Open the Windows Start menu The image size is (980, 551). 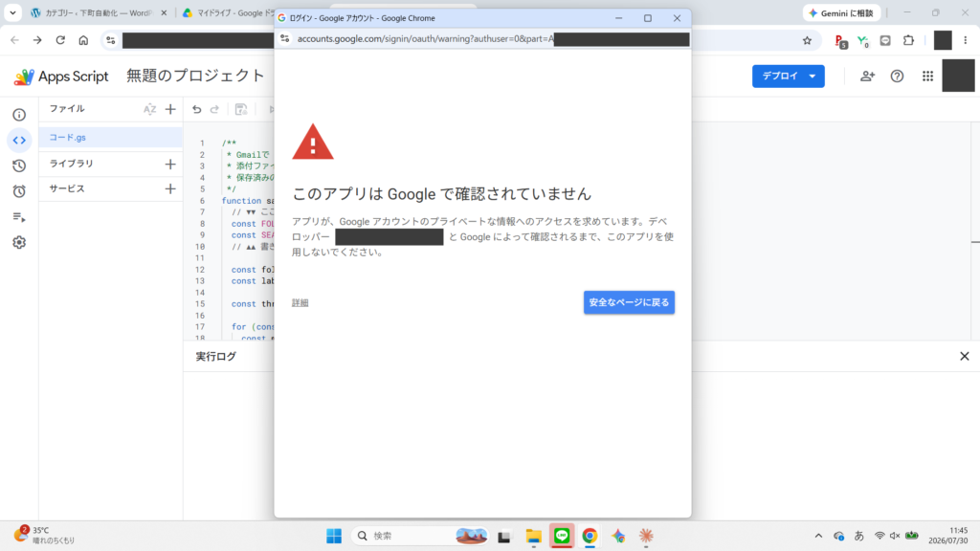point(334,536)
